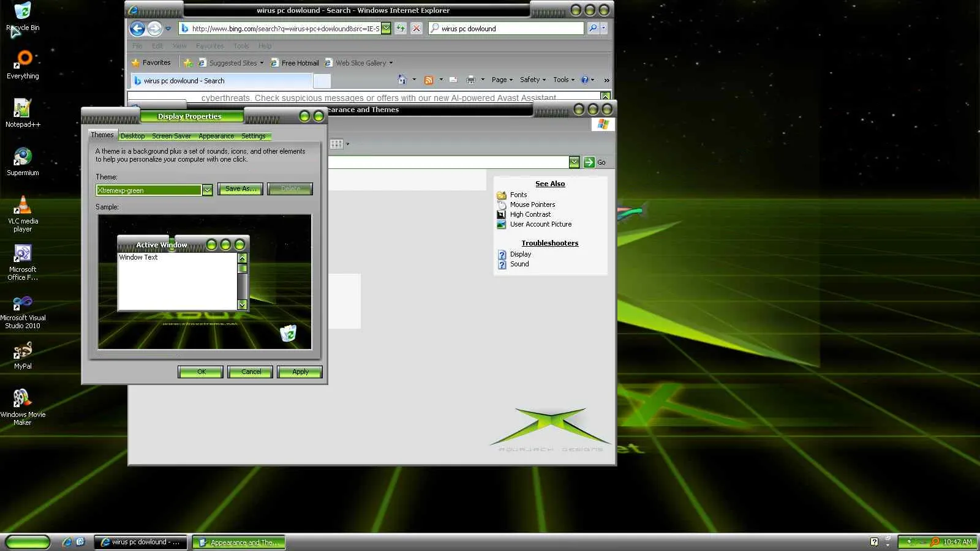The image size is (980, 551).
Task: Switch to the Settings tab
Action: (254, 136)
